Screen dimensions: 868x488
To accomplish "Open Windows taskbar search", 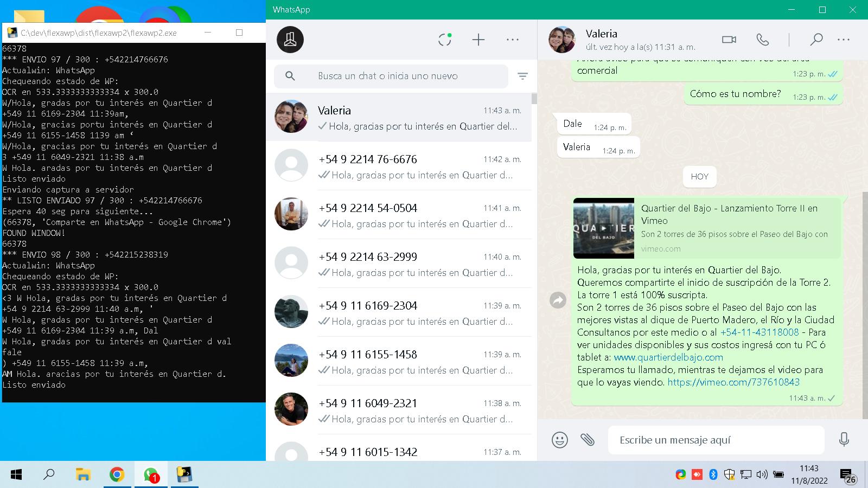I will [49, 475].
